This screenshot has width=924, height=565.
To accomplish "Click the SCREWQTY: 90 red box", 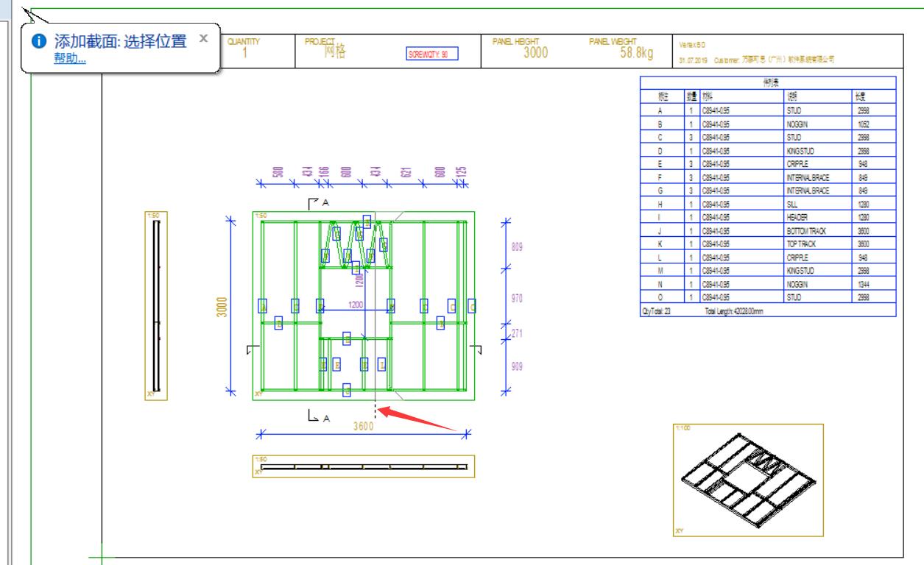I will tap(431, 54).
